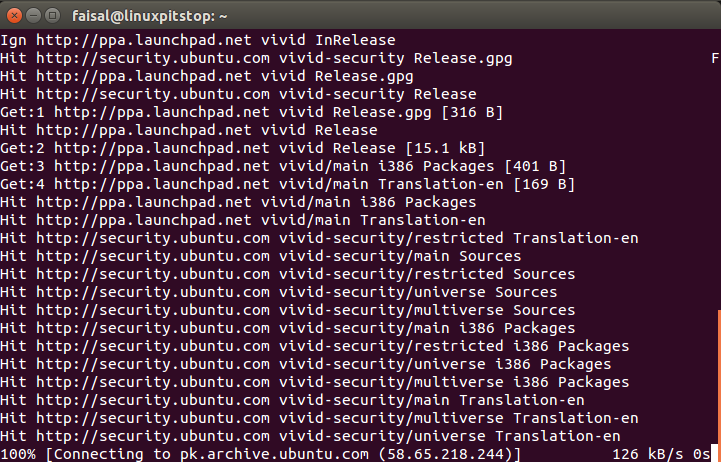Click the Get:4 Translation-en [169 B] line
Viewport: 721px width, 462px height.
[x=287, y=184]
